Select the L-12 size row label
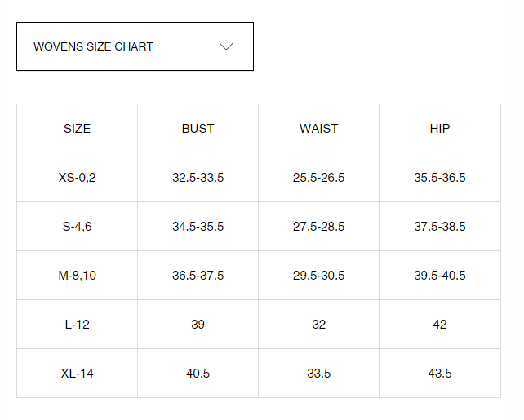This screenshot has height=420, width=524. [77, 325]
